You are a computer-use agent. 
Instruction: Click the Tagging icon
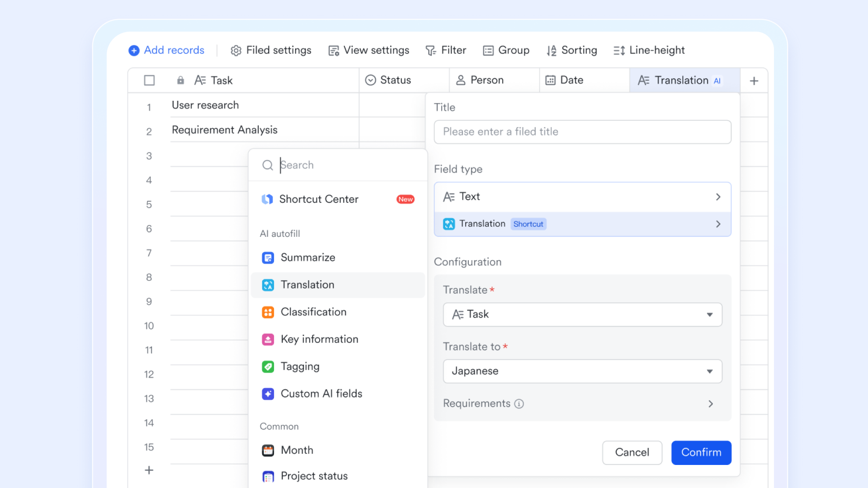coord(268,366)
